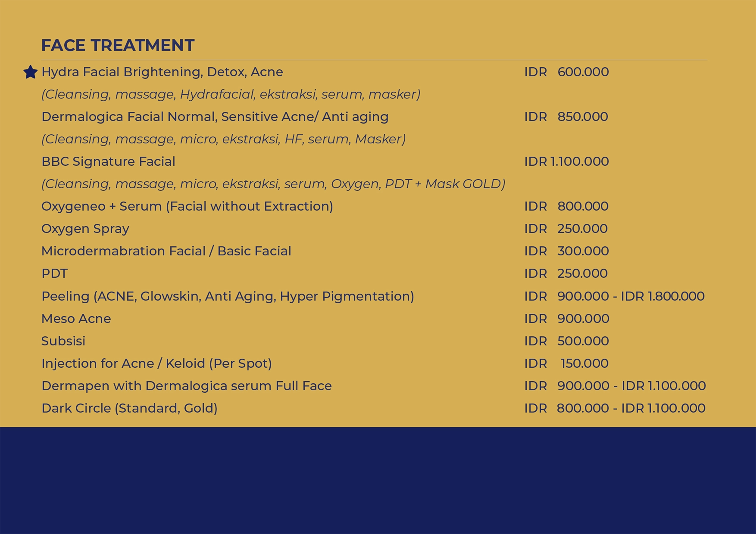
Task: Select Microdermabration Facial / Basic Facial
Action: coord(166,251)
